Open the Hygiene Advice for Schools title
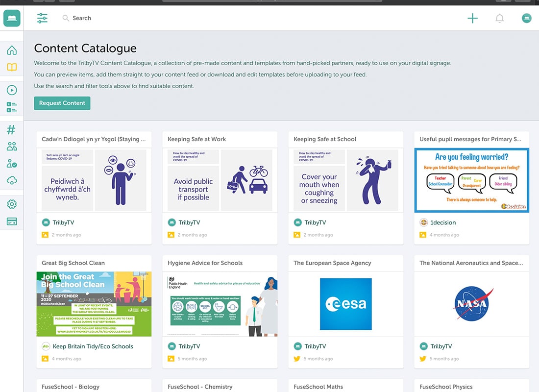Screen dimensions: 539x392 (205, 263)
